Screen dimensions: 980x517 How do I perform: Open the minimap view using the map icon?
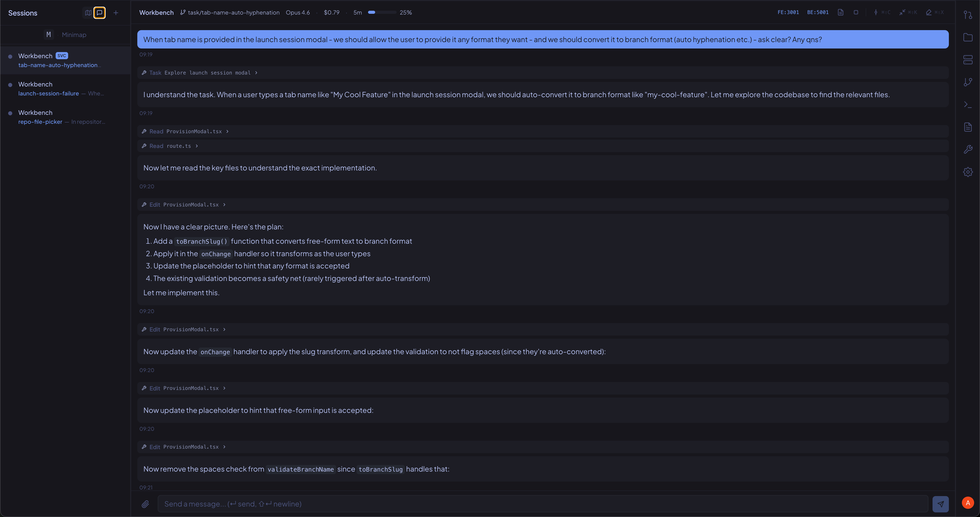click(88, 13)
